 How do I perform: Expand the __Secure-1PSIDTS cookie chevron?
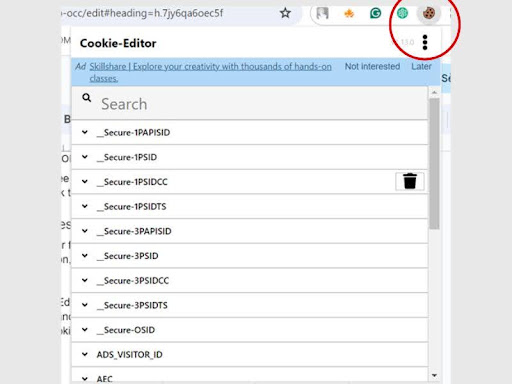click(x=85, y=206)
